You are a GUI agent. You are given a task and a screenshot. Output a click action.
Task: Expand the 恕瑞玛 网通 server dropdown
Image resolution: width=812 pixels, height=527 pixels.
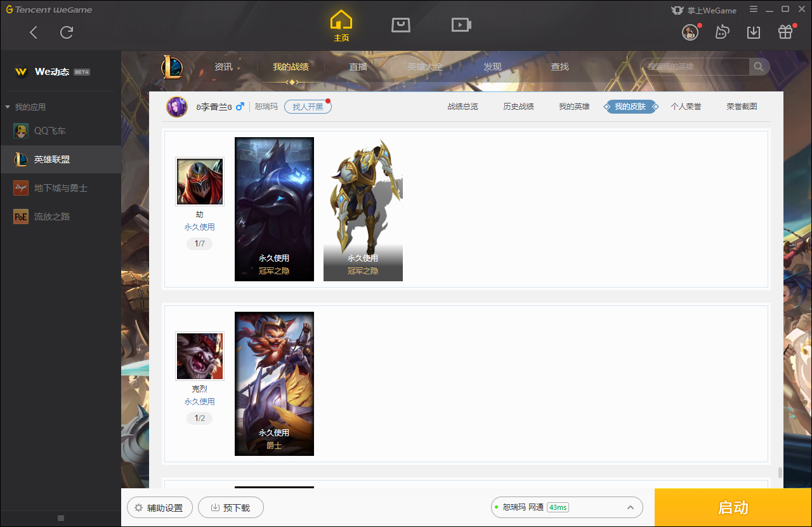point(567,507)
